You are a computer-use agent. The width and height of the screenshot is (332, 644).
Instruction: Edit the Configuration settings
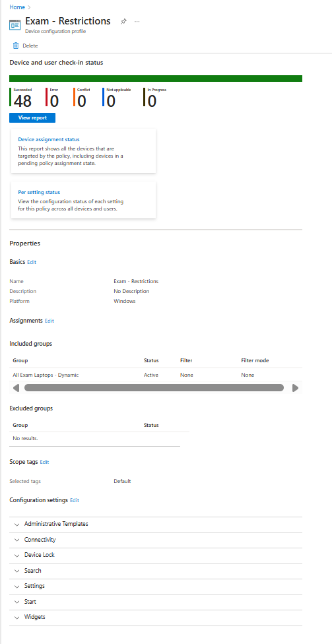pyautogui.click(x=75, y=500)
